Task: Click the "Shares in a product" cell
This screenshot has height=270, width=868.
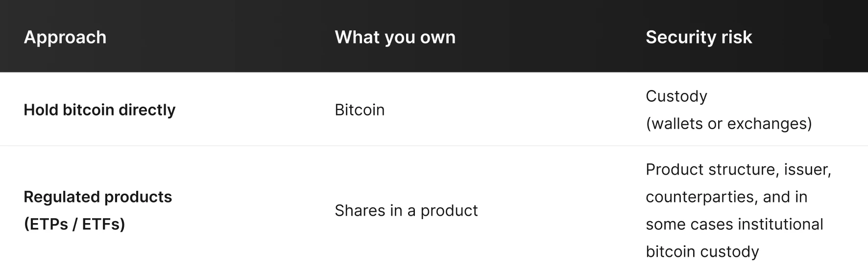Action: click(x=406, y=210)
